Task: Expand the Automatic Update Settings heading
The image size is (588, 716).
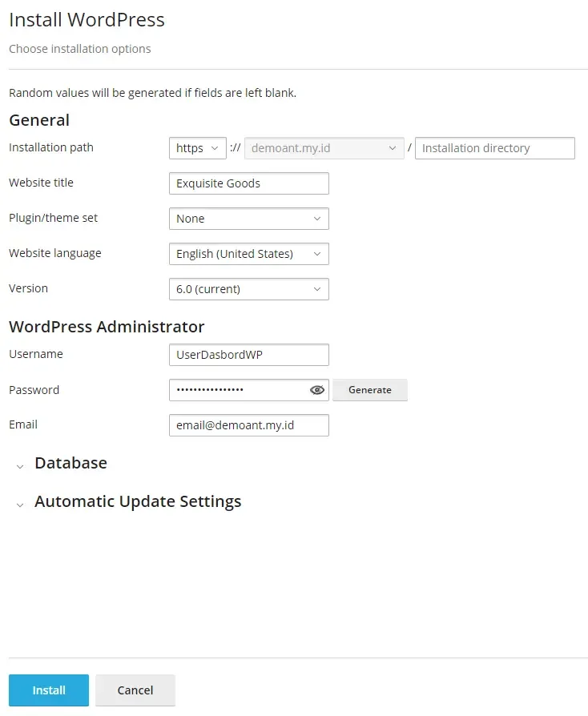Action: [x=138, y=501]
